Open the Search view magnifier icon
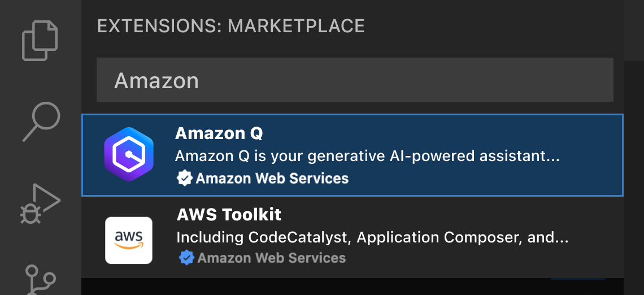Screen dimensions: 644x295 (41, 122)
